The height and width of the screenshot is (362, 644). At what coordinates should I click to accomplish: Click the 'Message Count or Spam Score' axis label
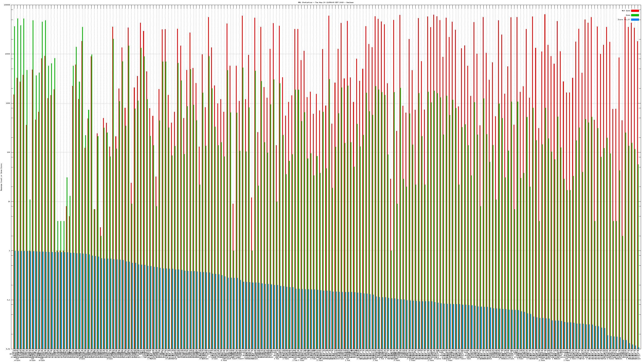[x=1, y=177]
